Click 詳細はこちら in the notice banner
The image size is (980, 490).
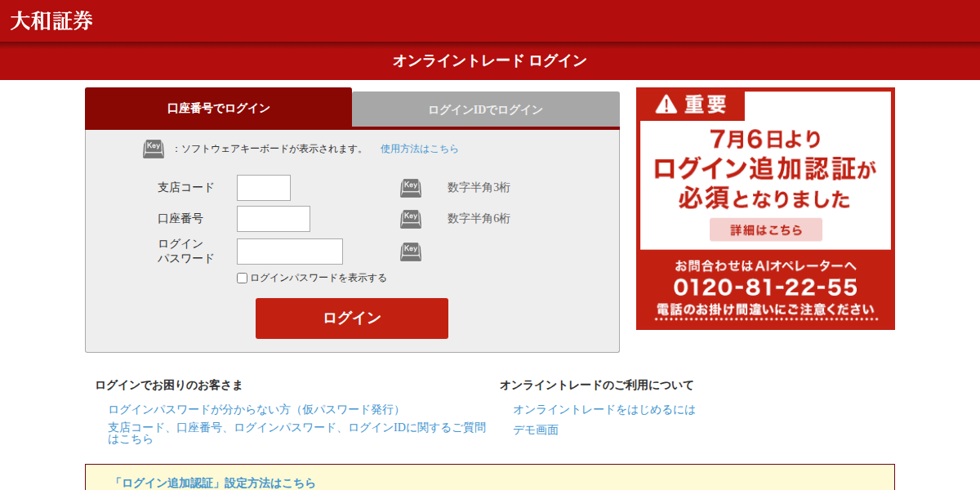pos(765,229)
